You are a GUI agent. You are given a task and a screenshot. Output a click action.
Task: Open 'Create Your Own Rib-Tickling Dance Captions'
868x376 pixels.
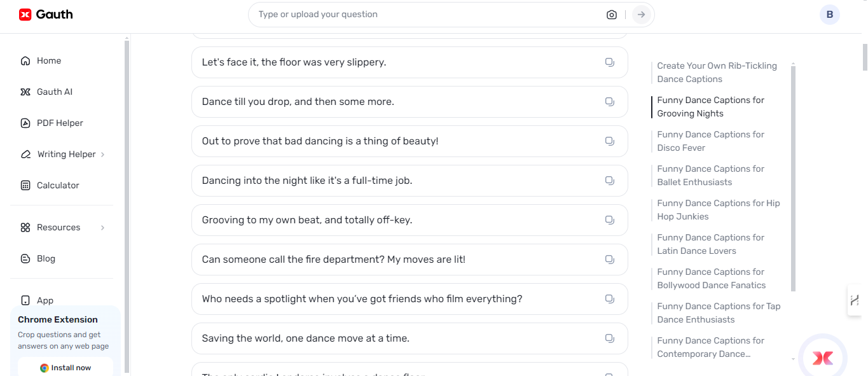tap(717, 72)
